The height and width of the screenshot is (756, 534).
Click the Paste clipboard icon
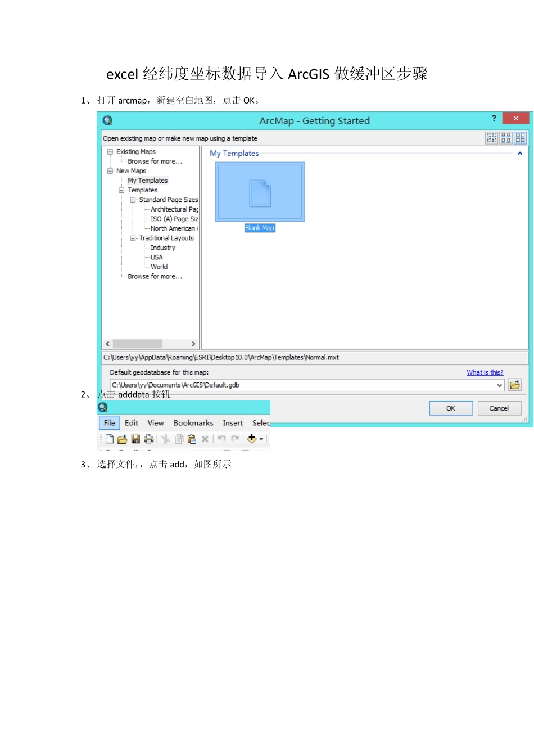tap(192, 439)
